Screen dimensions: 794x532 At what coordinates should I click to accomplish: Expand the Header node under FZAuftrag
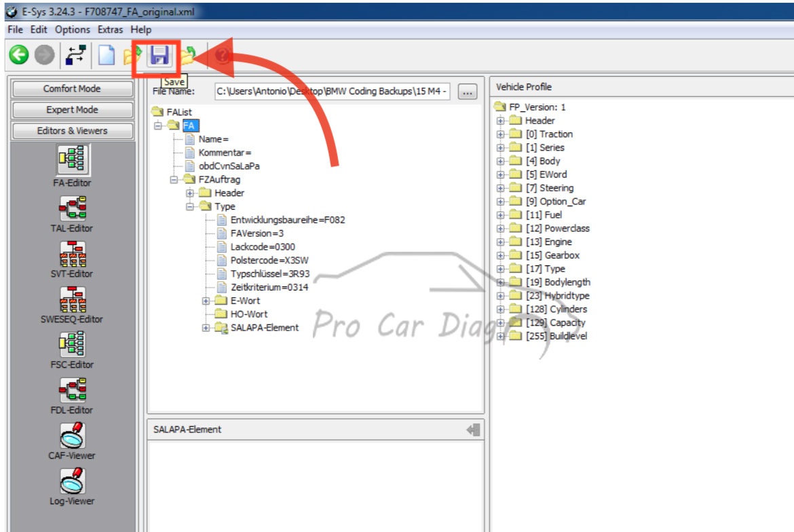point(190,193)
